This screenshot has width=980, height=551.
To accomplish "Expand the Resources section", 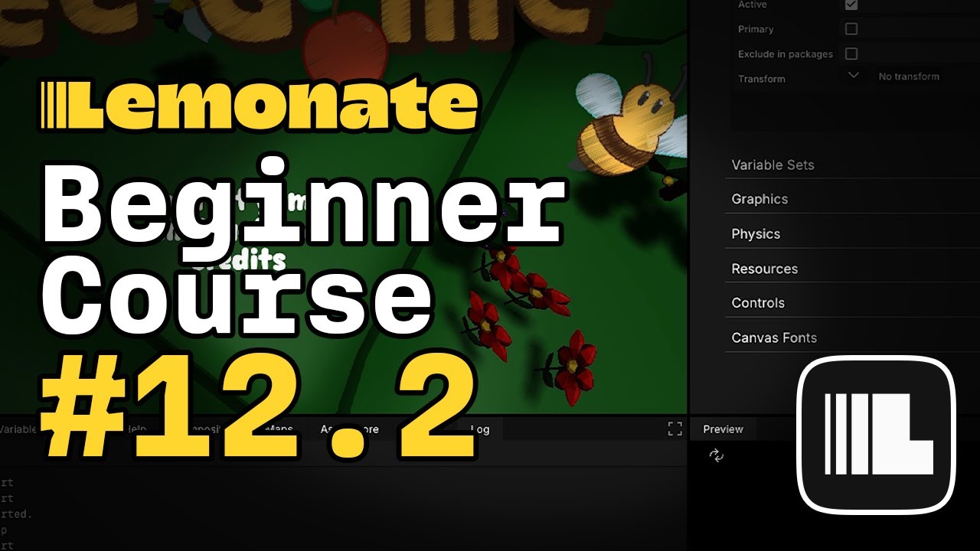I will click(852, 269).
